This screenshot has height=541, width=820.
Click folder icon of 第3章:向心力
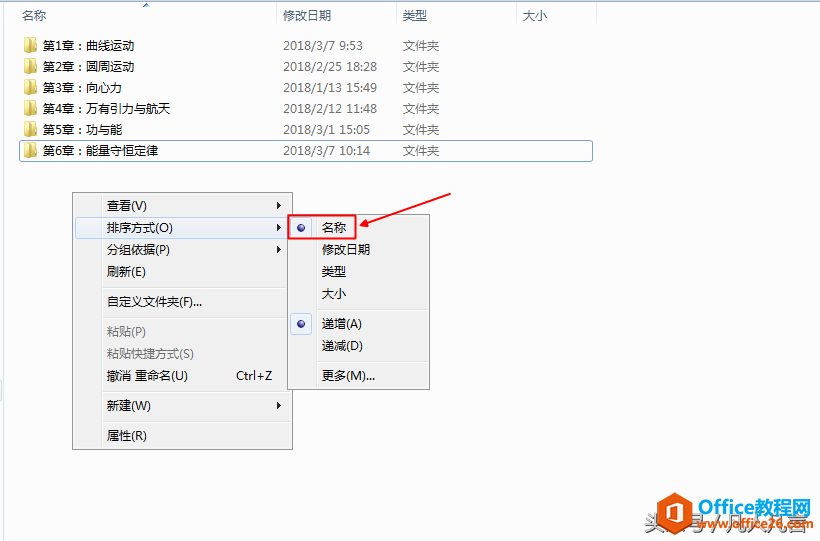(30, 87)
